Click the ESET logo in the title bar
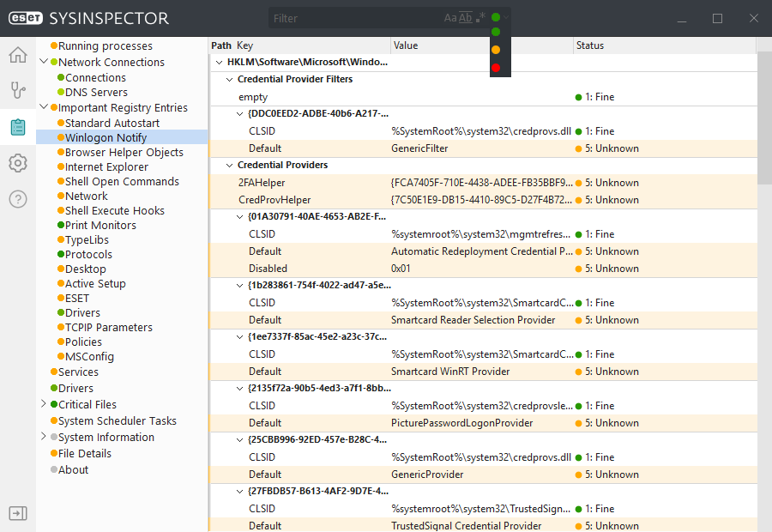 26,18
